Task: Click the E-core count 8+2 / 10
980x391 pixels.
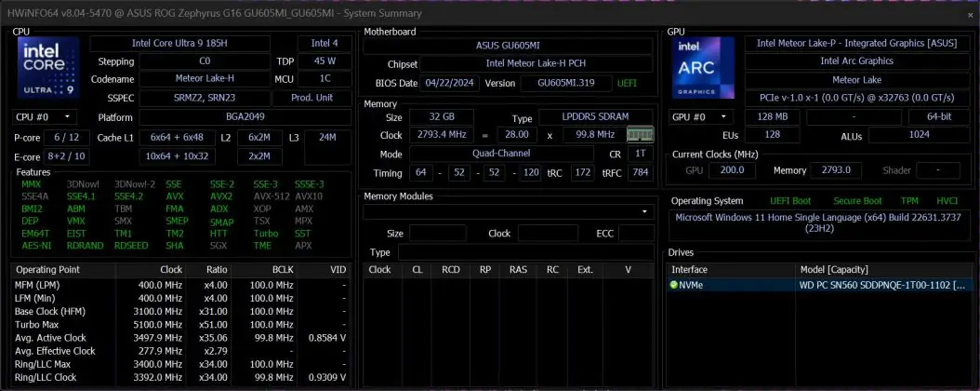Action: click(66, 156)
